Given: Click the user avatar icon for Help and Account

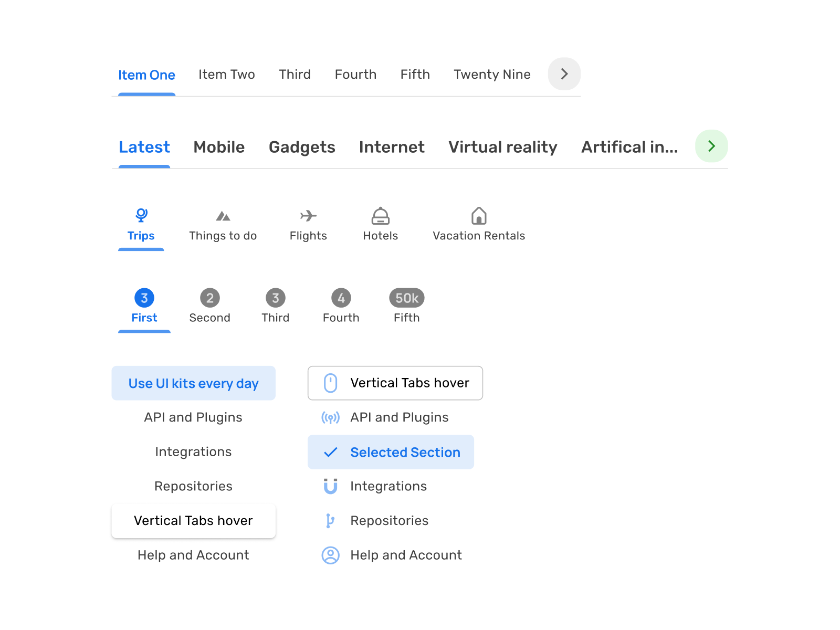Looking at the screenshot, I should pyautogui.click(x=330, y=555).
